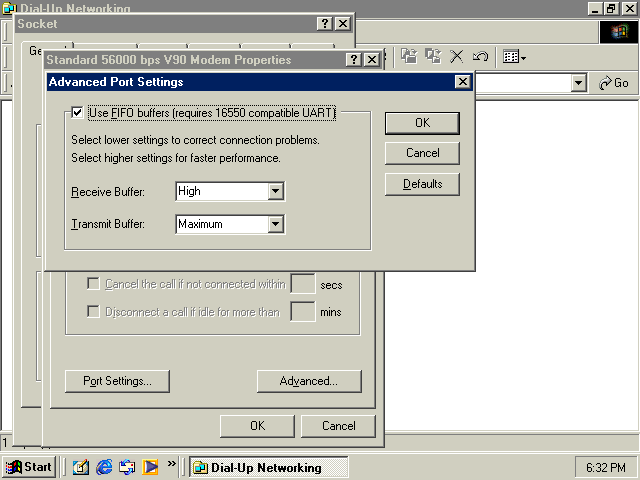Click the Go button
This screenshot has width=640, height=480.
(613, 83)
